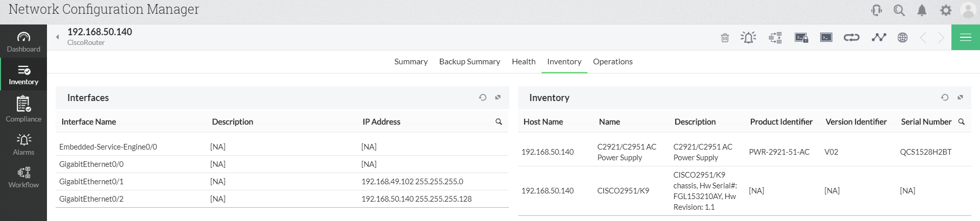Screen dimensions: 980x221
Task: Click the delete device trash icon
Action: click(x=725, y=37)
